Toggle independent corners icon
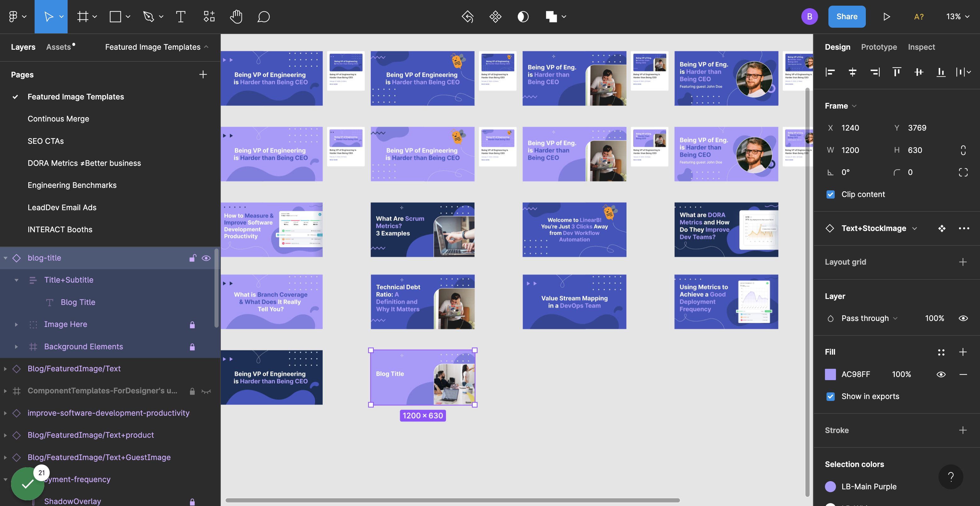980x506 pixels. [963, 172]
